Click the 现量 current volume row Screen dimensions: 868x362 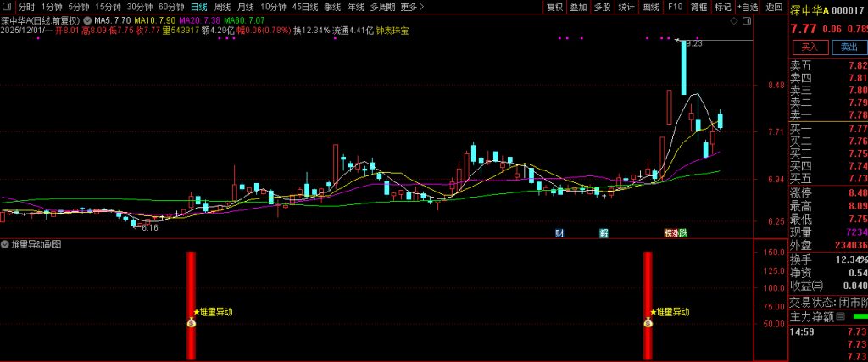point(828,232)
